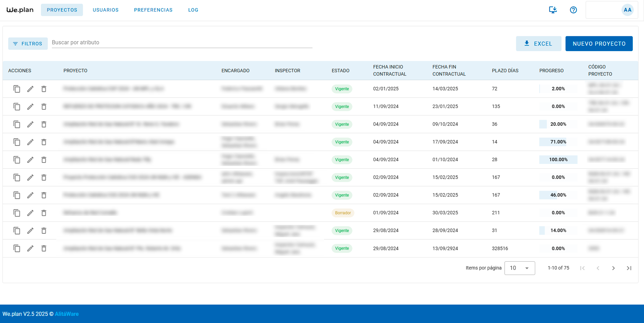The image size is (644, 323).
Task: Edit the project starting 02/01/2025
Action: [x=30, y=89]
